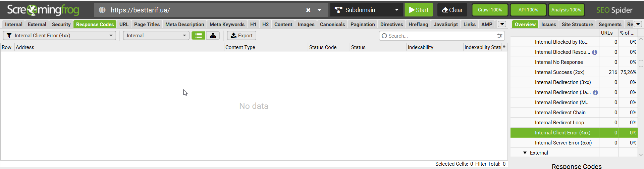Sort by the Indexability column
The height and width of the screenshot is (169, 644).
[435, 47]
